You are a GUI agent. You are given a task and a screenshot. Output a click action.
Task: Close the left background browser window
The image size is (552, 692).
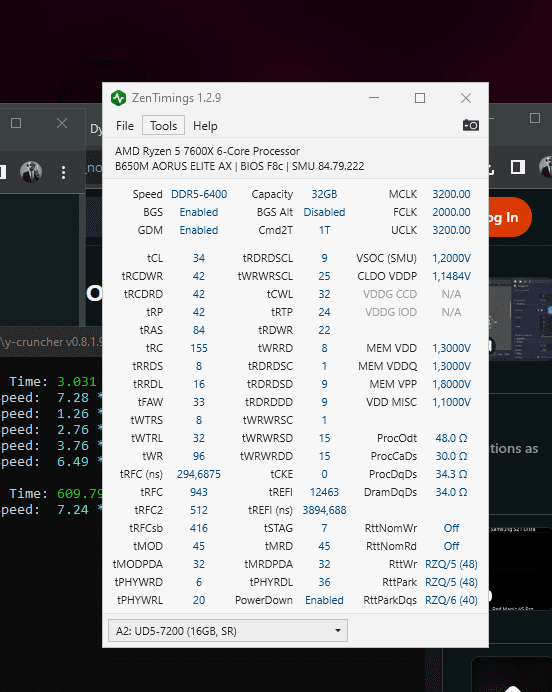click(x=62, y=123)
